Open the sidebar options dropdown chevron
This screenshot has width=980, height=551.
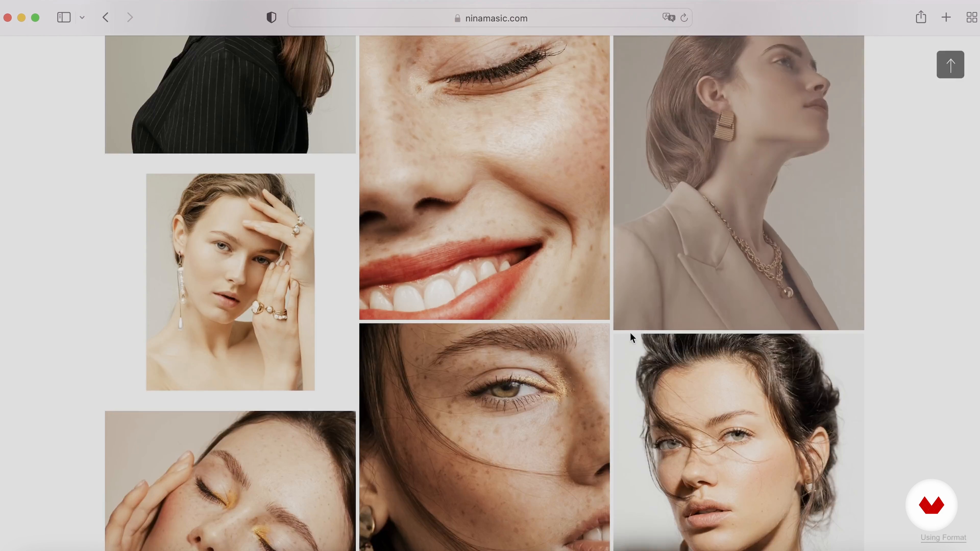click(82, 18)
